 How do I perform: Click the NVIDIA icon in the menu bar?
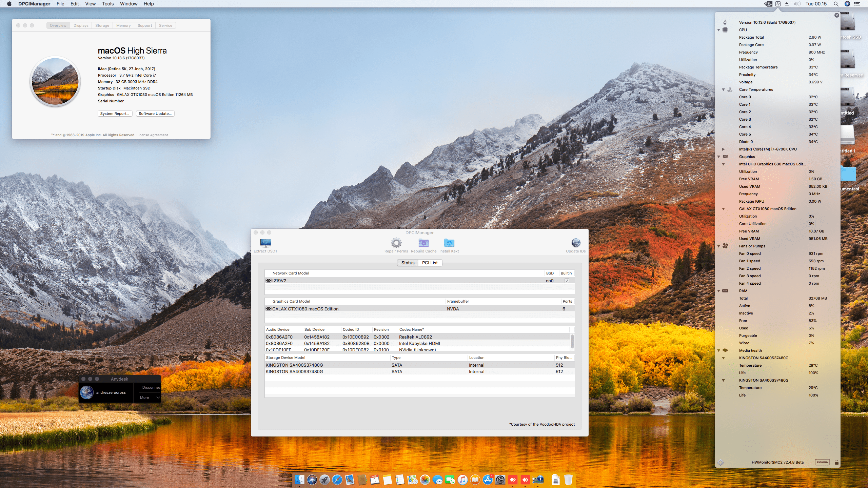pyautogui.click(x=768, y=4)
